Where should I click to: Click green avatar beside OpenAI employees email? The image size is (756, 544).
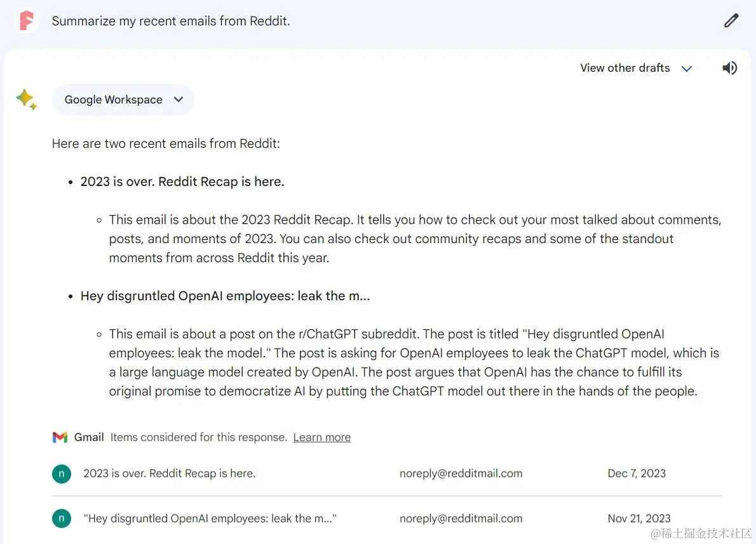point(62,519)
